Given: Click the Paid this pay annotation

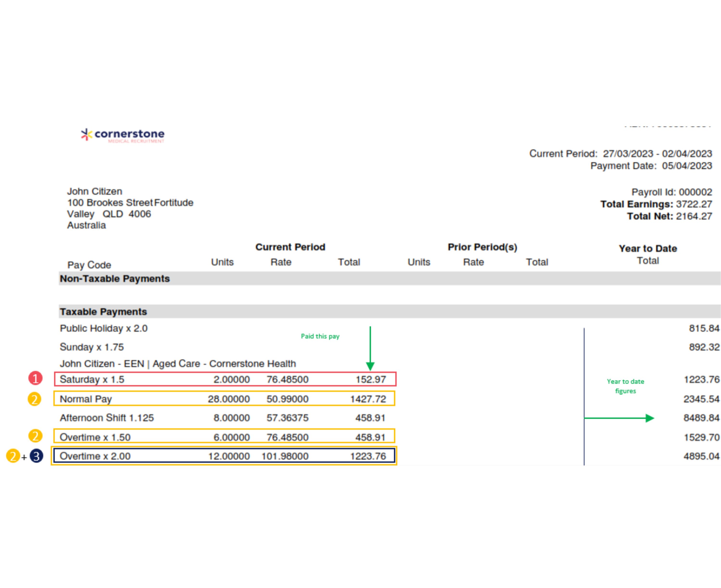Looking at the screenshot, I should (320, 336).
